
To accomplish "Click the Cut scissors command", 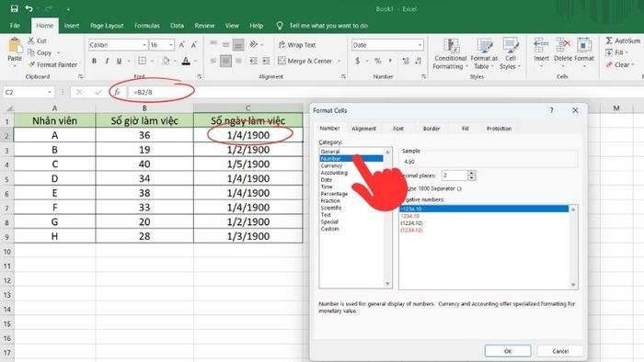I will coord(37,40).
